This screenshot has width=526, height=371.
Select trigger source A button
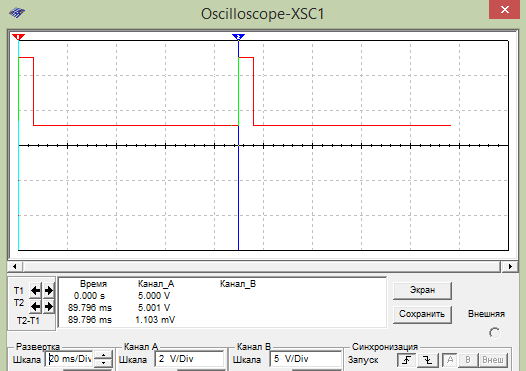[x=450, y=360]
